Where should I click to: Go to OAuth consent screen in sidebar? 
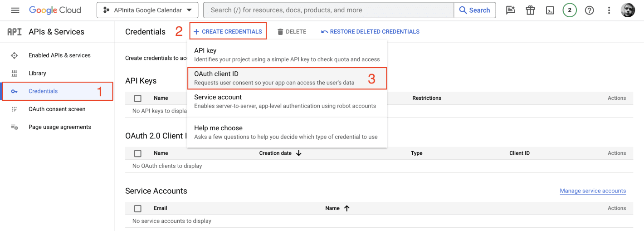(x=57, y=109)
